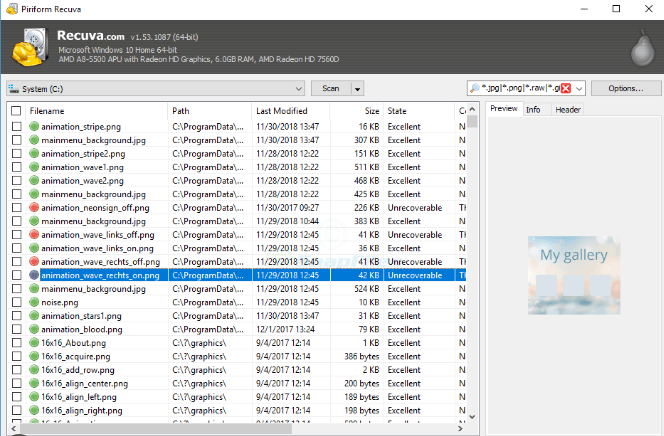Switch to the Info tab
The width and height of the screenshot is (664, 436).
[533, 109]
